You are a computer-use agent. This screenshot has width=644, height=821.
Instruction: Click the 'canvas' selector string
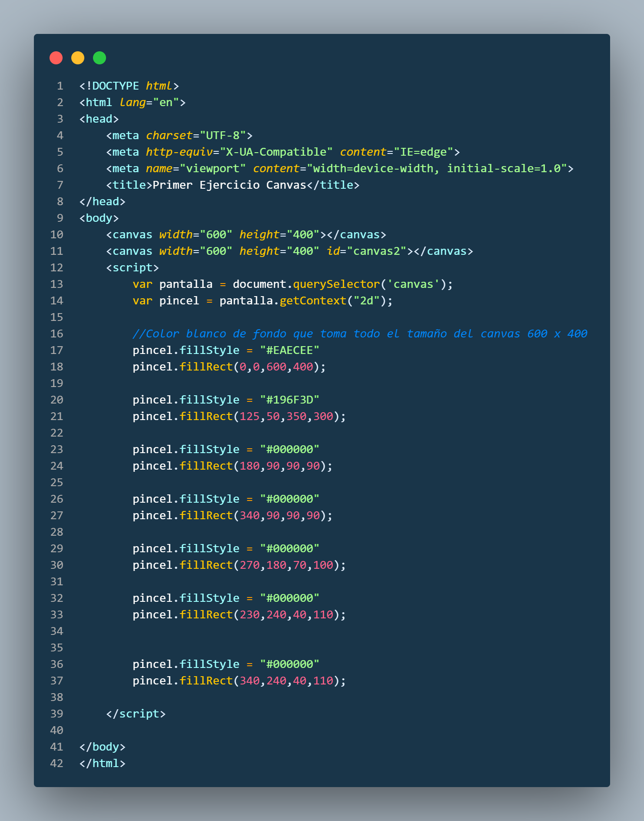[x=413, y=284]
